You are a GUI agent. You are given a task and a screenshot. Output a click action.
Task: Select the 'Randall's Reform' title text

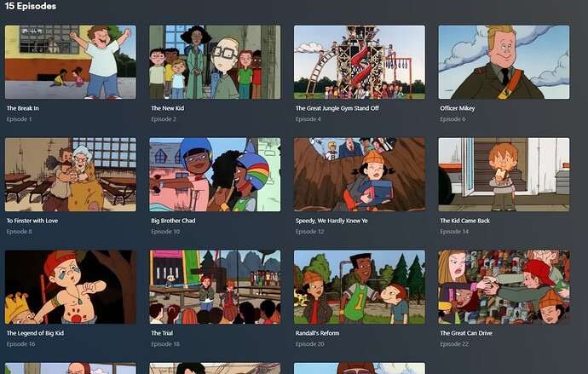[317, 333]
